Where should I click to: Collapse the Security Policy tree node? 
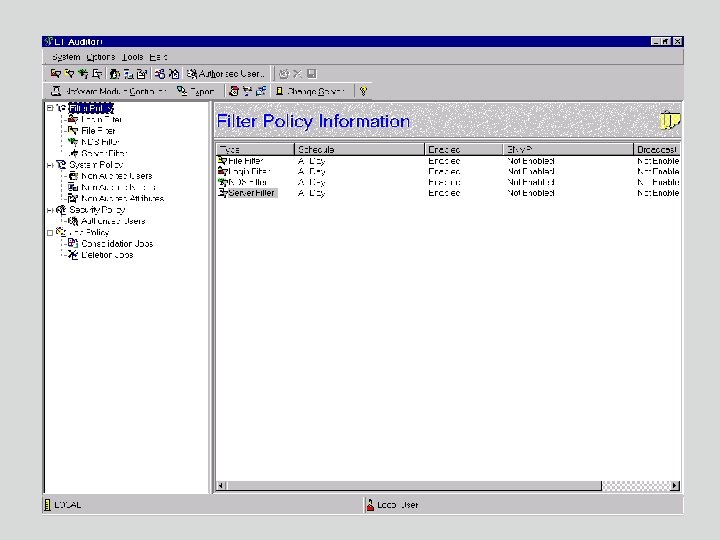pos(49,210)
